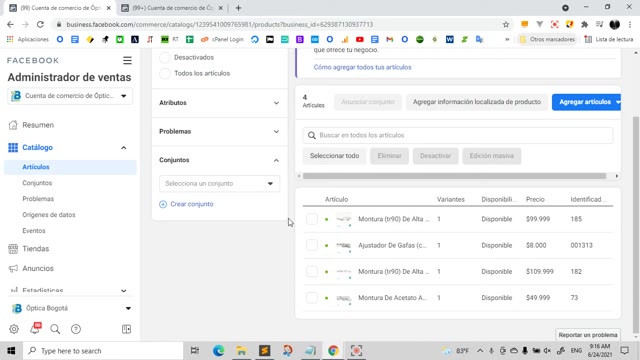This screenshot has width=640, height=360.
Task: Click the horizontal scrollbar under action buttons
Action: 454,176
